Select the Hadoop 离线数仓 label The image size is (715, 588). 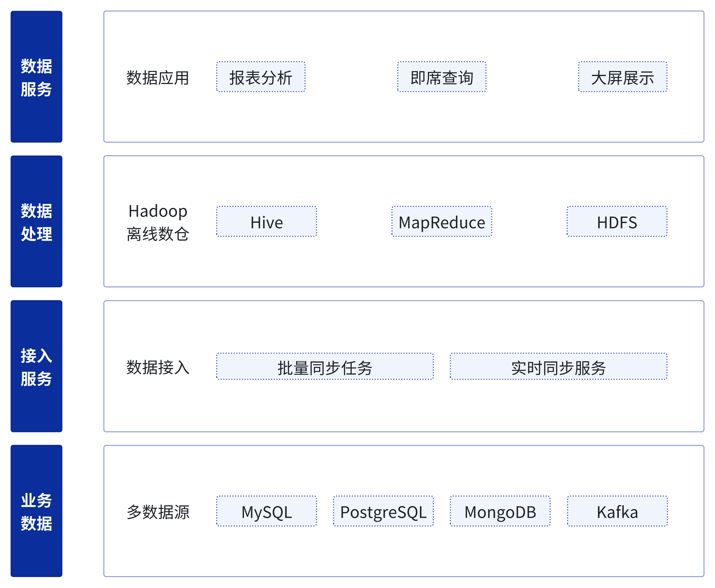pos(158,222)
